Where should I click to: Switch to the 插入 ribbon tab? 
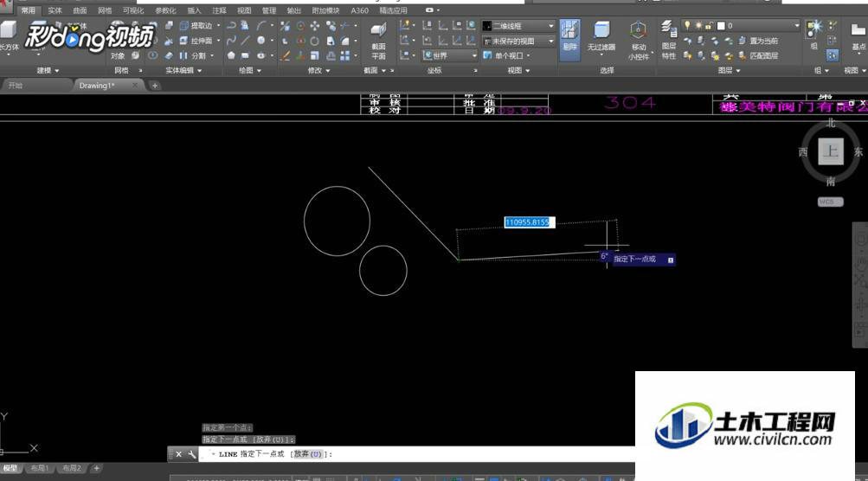[x=195, y=10]
